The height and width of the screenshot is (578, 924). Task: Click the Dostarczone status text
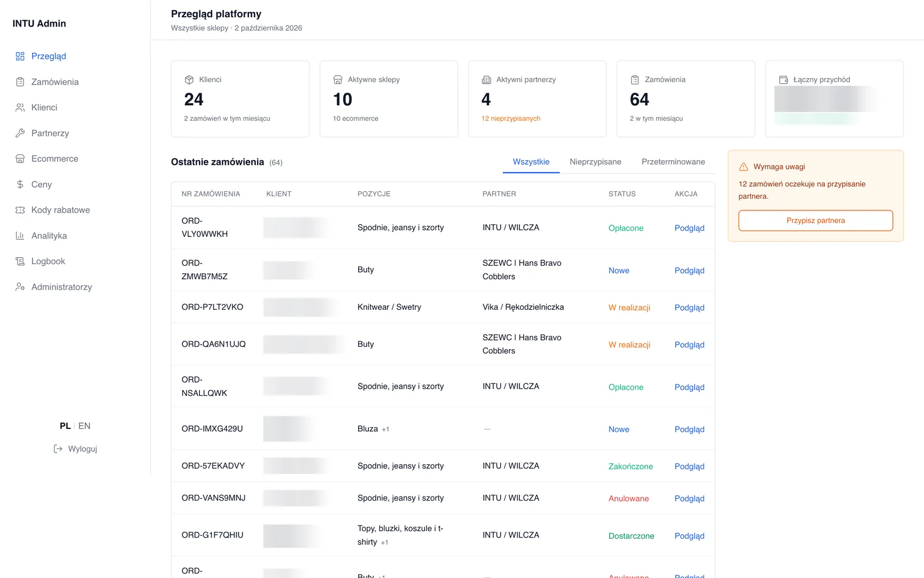pos(631,536)
